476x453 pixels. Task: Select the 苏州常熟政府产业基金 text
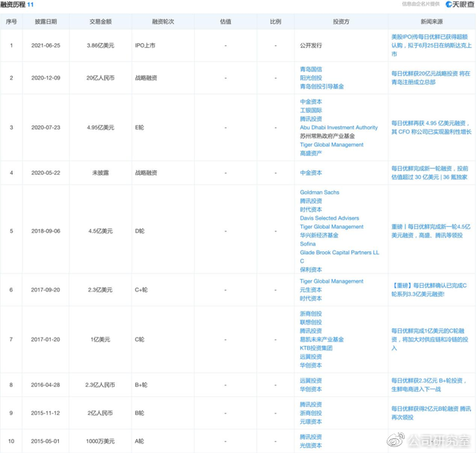coord(327,136)
